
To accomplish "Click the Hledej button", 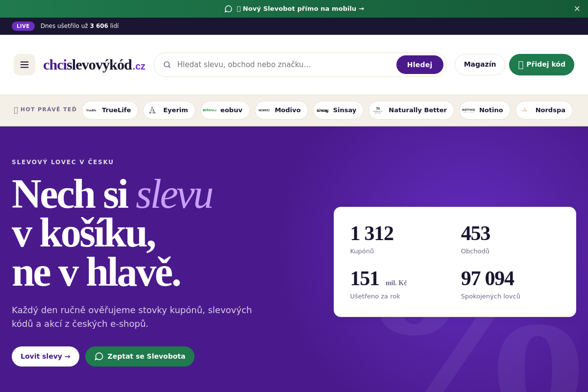I will [x=420, y=65].
